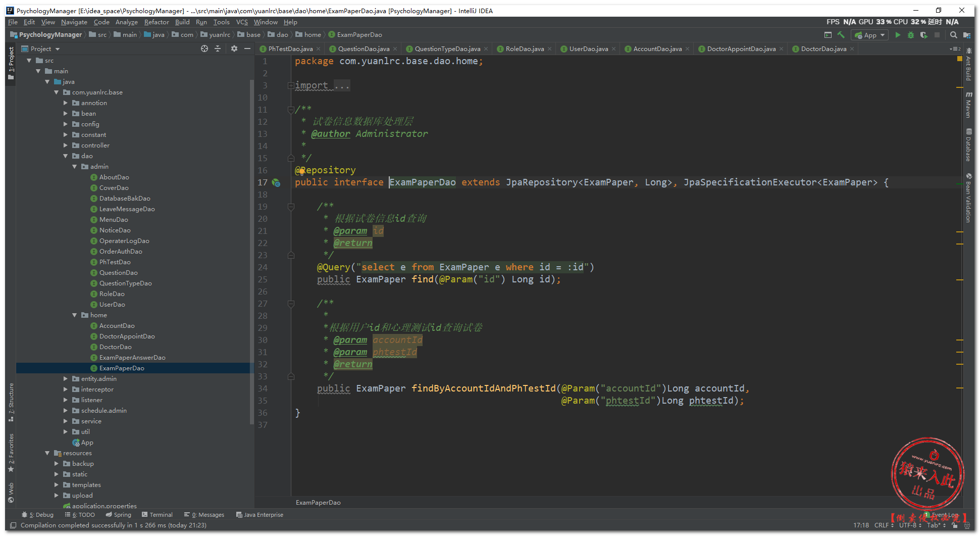The height and width of the screenshot is (536, 980).
Task: Hide the Project panel with the minus icon
Action: point(247,48)
